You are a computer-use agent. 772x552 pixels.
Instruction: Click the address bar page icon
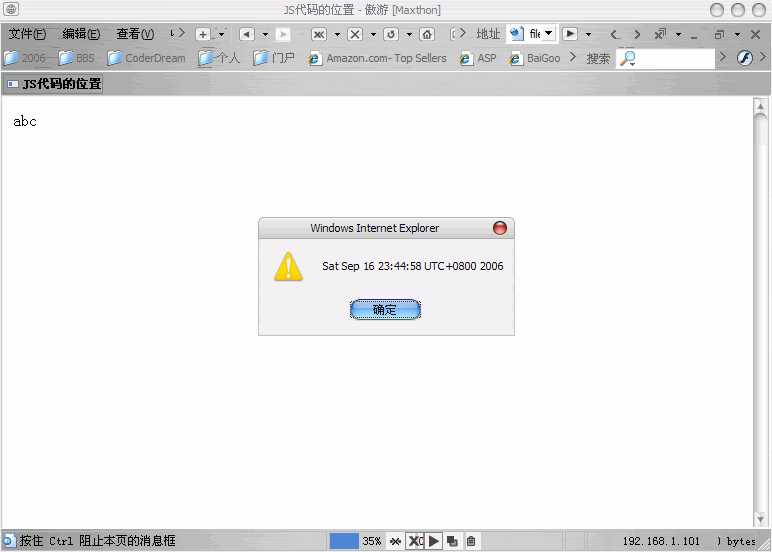(516, 33)
